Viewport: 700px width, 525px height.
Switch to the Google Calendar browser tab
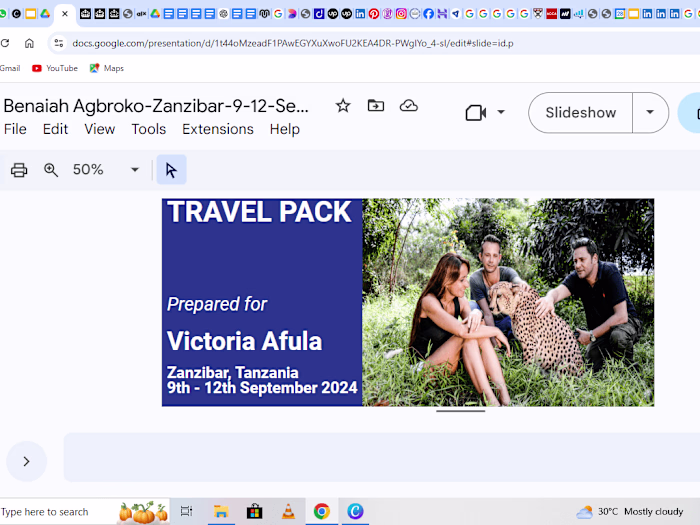(x=620, y=14)
